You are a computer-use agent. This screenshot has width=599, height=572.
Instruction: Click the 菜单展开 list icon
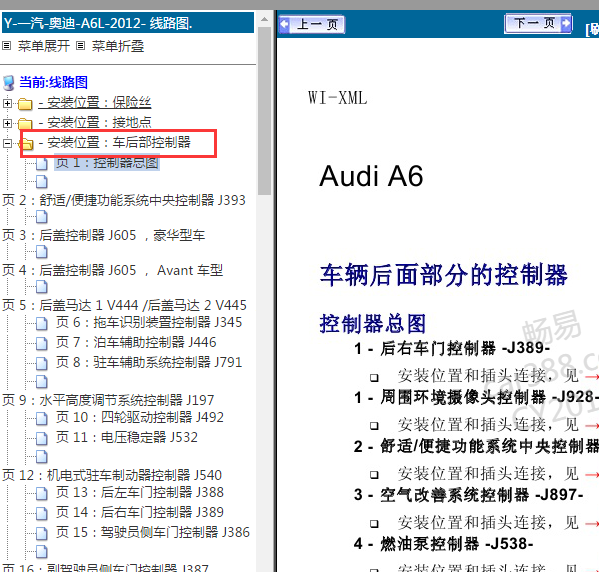pyautogui.click(x=6, y=46)
